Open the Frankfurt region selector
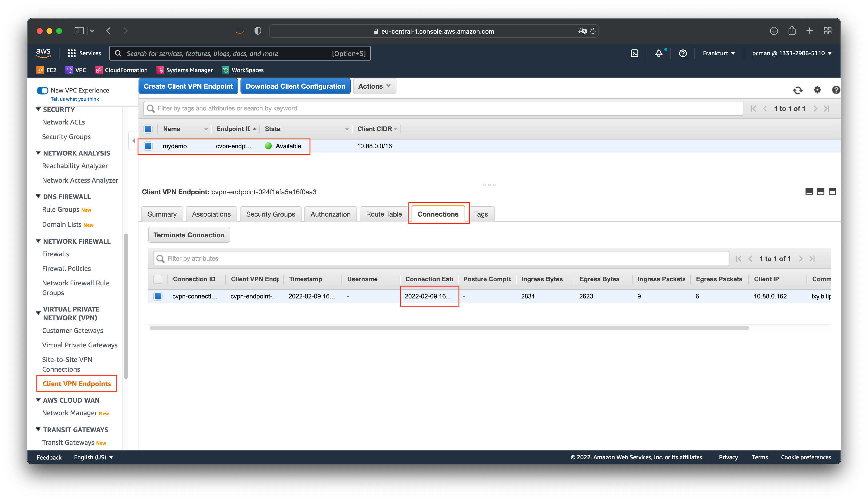The width and height of the screenshot is (868, 500). coord(719,53)
